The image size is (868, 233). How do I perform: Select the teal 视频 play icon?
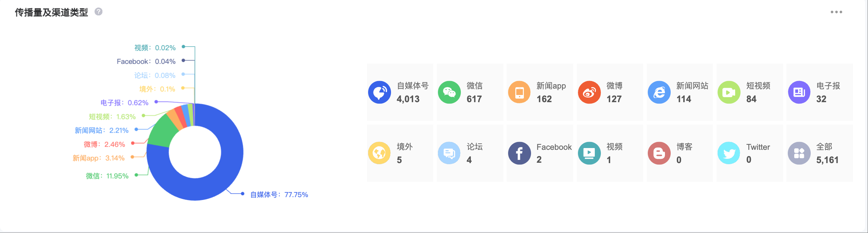pos(589,153)
